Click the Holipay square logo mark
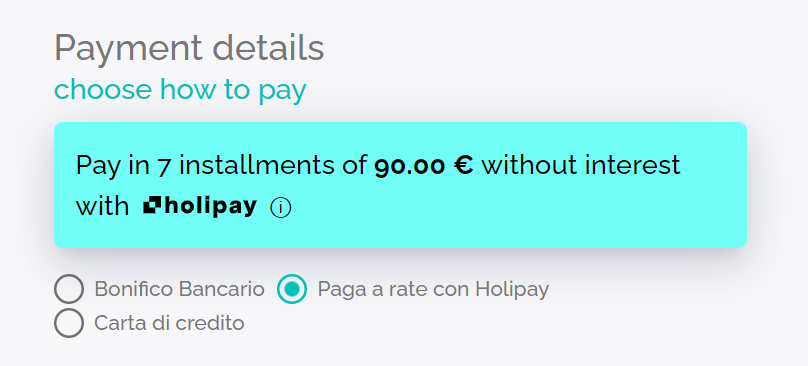808x366 pixels. coord(153,206)
